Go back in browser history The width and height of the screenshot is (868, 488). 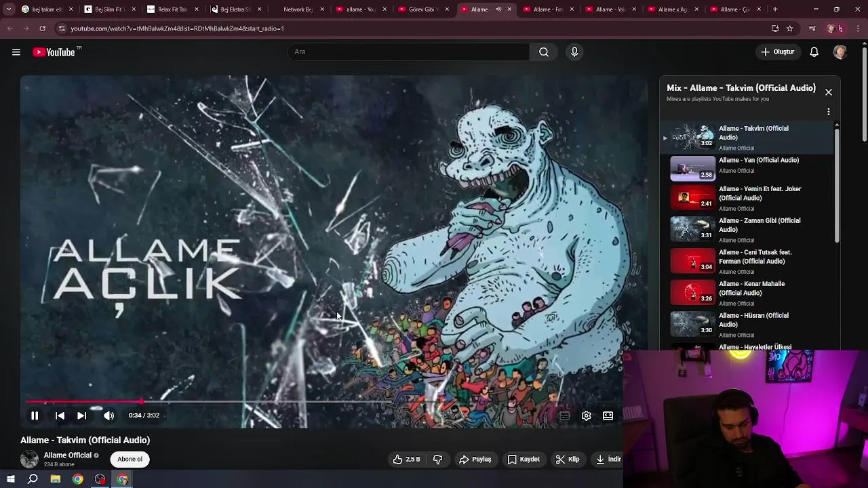(10, 28)
